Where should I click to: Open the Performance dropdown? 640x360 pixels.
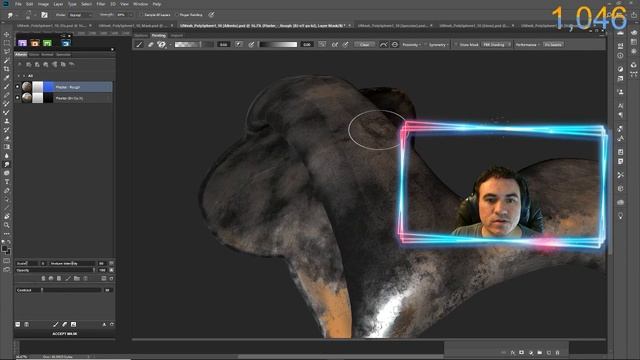coord(527,44)
